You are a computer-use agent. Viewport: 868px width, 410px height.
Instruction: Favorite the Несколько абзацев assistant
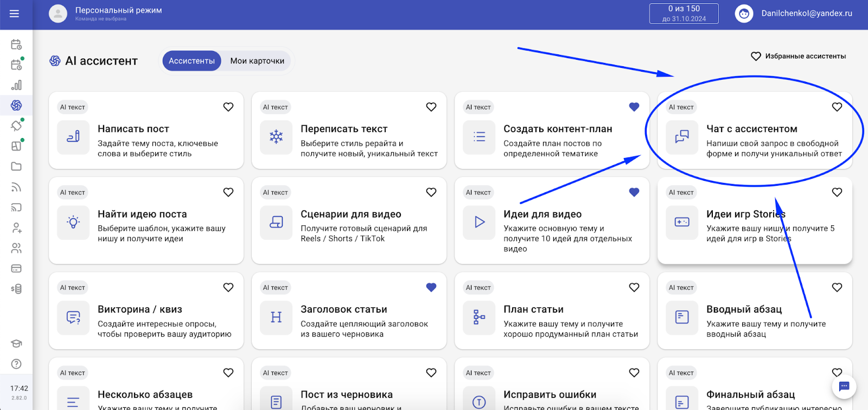pyautogui.click(x=228, y=373)
